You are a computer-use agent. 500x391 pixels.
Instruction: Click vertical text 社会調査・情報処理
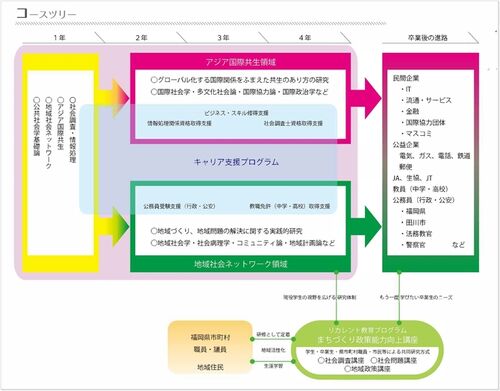tap(73, 130)
